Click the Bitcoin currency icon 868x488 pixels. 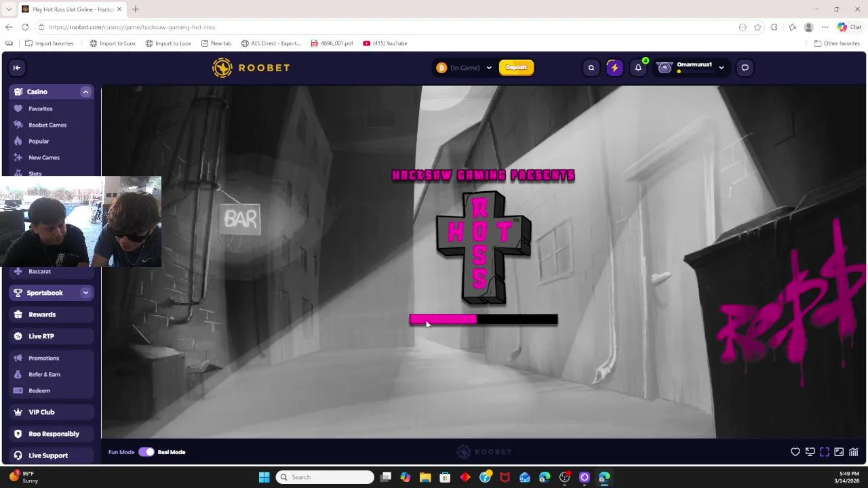(441, 67)
